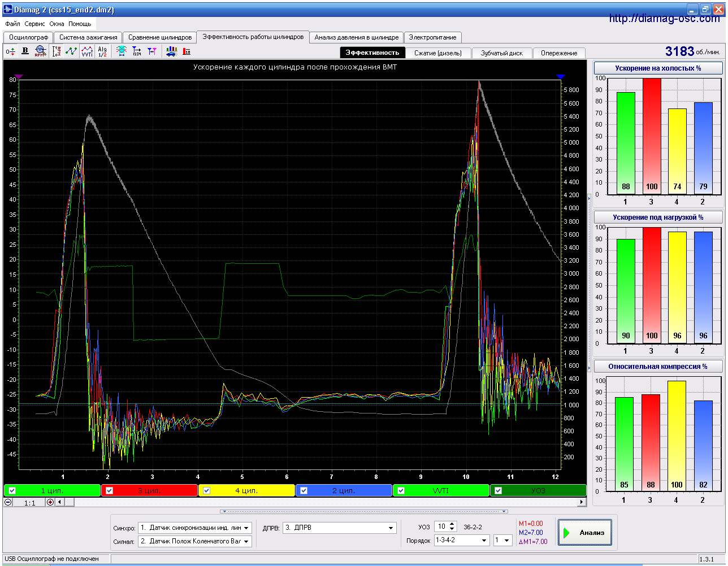The width and height of the screenshot is (728, 566).
Task: Click the Анализ button
Action: [585, 533]
